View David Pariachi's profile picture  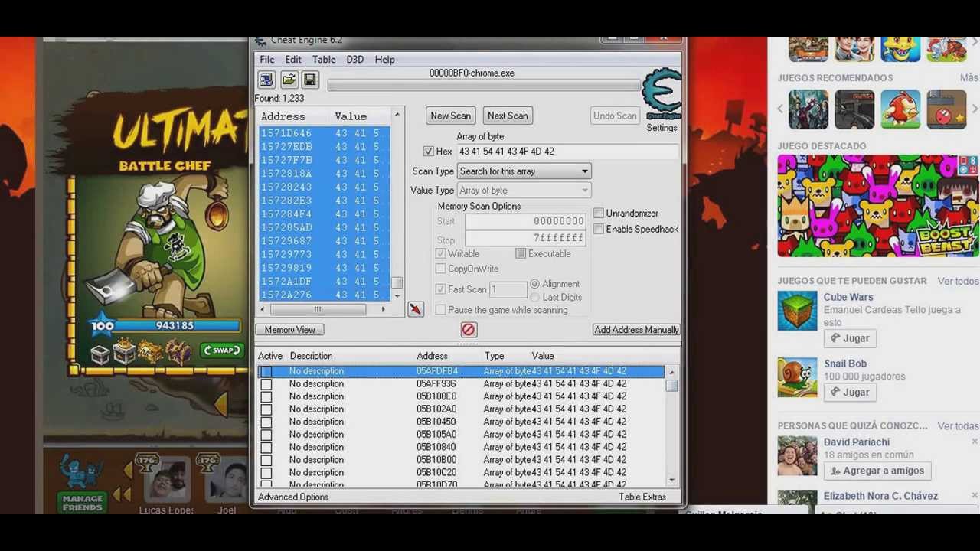pyautogui.click(x=797, y=456)
